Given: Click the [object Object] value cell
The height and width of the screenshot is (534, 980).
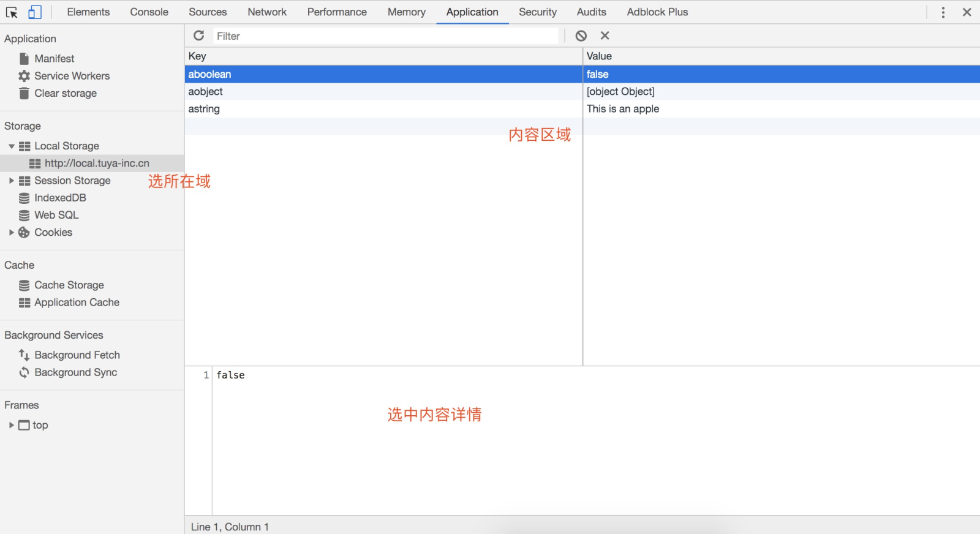Looking at the screenshot, I should (782, 92).
